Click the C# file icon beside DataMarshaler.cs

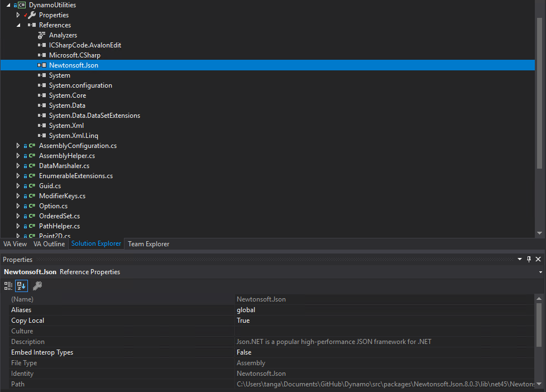tap(33, 165)
